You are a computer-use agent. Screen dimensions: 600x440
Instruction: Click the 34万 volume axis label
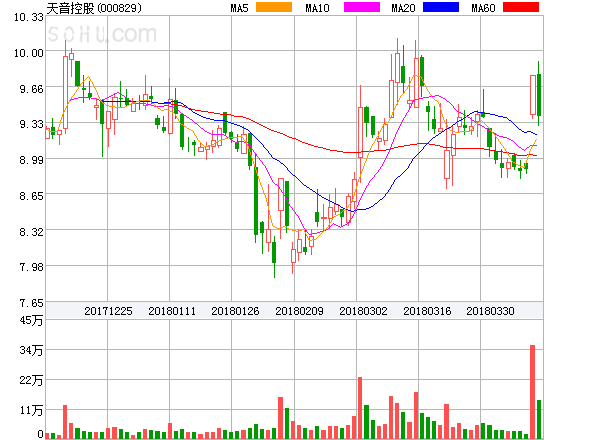click(31, 350)
